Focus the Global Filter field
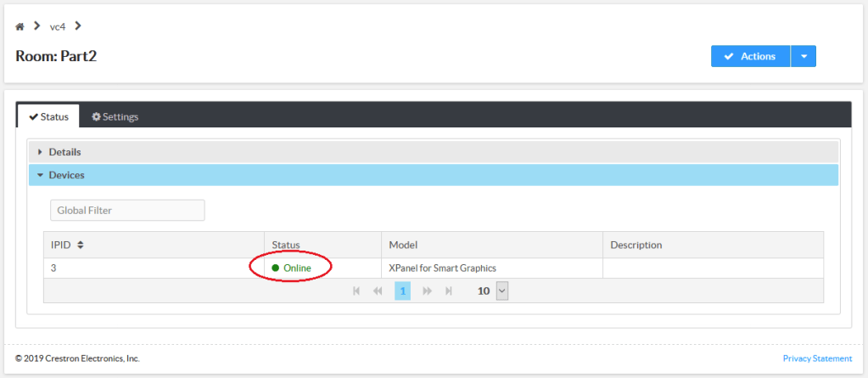This screenshot has height=378, width=868. [127, 210]
